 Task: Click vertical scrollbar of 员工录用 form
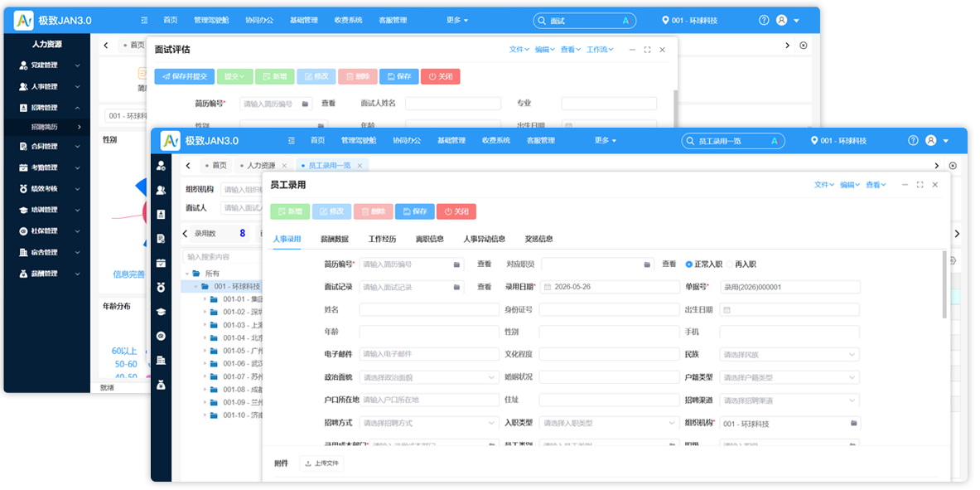(x=944, y=284)
